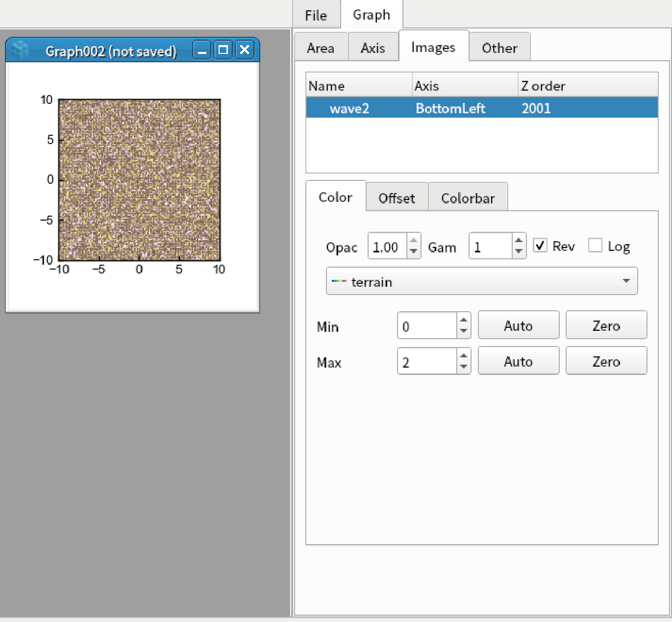Click the Axis column header
This screenshot has width=672, height=622.
(465, 86)
